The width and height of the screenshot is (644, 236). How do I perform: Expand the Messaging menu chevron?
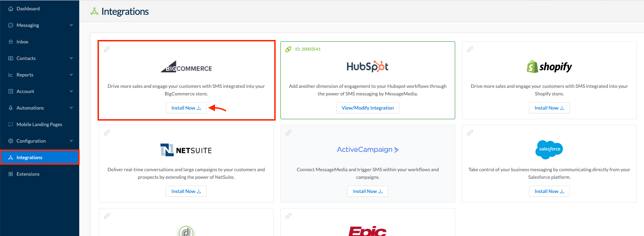(x=71, y=25)
